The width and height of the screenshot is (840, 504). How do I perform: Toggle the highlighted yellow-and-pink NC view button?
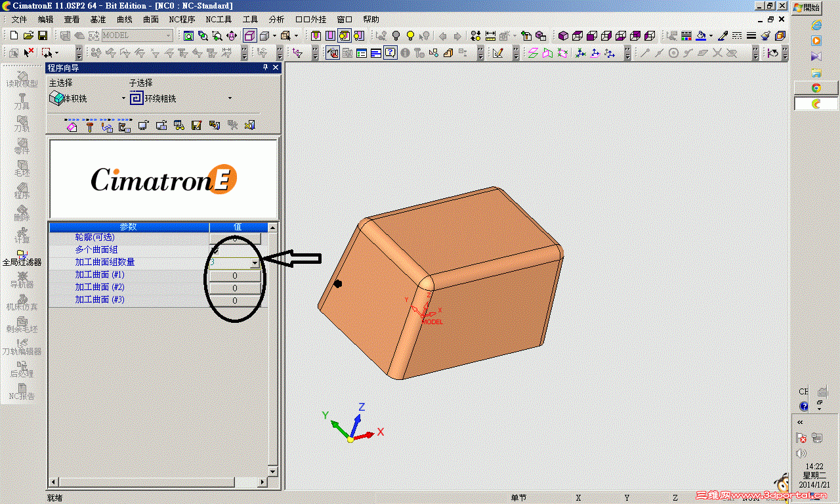pyautogui.click(x=345, y=35)
